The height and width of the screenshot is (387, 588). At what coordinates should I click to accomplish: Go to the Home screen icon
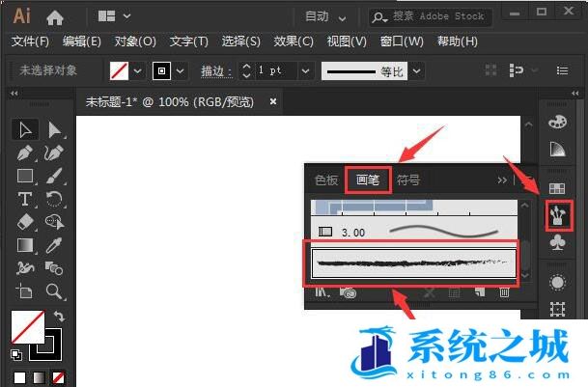(x=55, y=17)
